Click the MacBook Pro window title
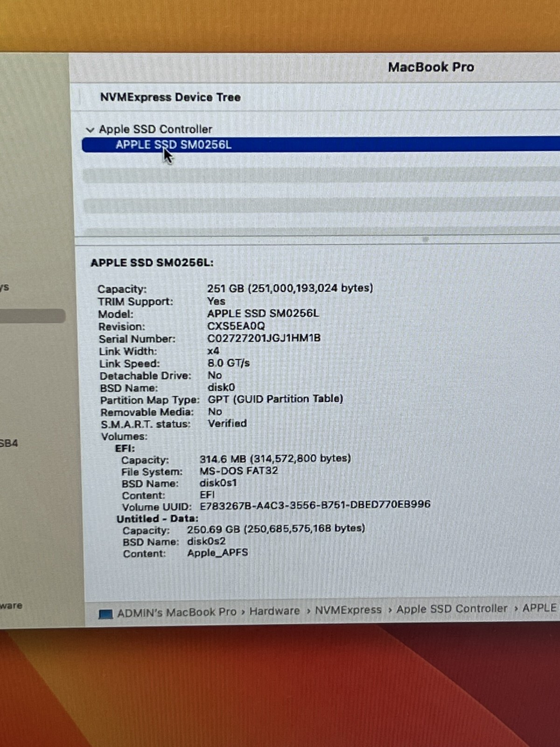Image resolution: width=560 pixels, height=747 pixels. [431, 67]
